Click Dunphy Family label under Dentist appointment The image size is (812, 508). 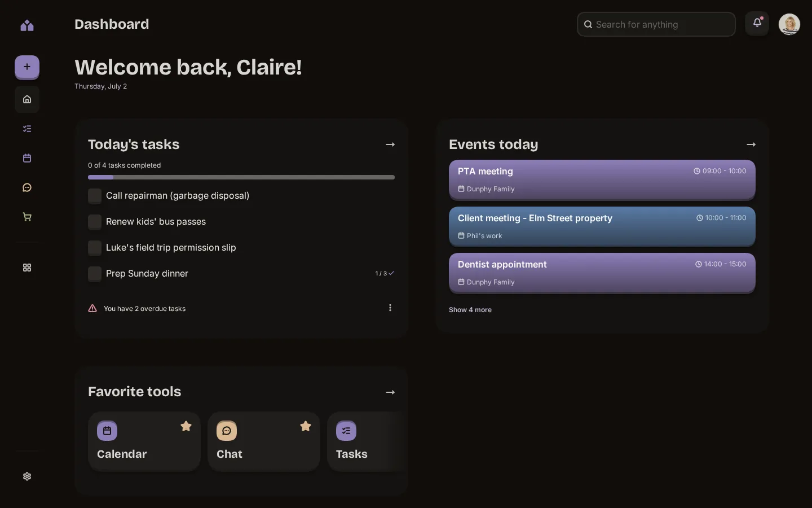pyautogui.click(x=486, y=282)
